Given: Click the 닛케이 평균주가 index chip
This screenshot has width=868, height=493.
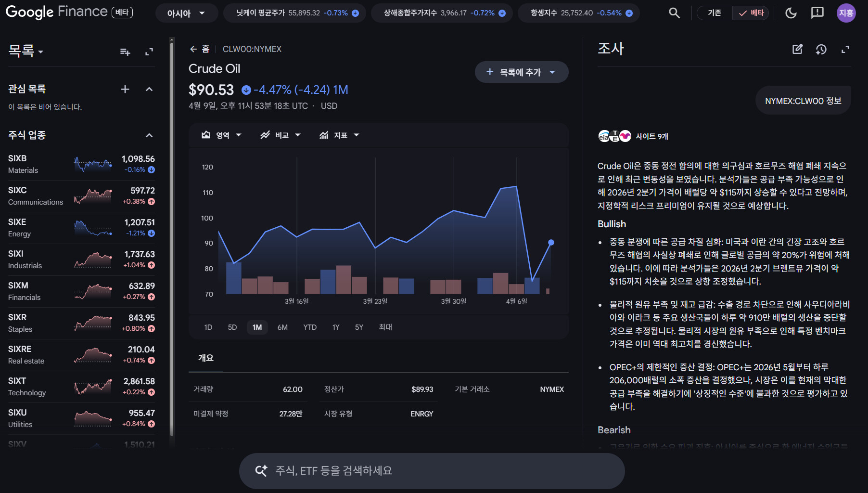Looking at the screenshot, I should 294,13.
